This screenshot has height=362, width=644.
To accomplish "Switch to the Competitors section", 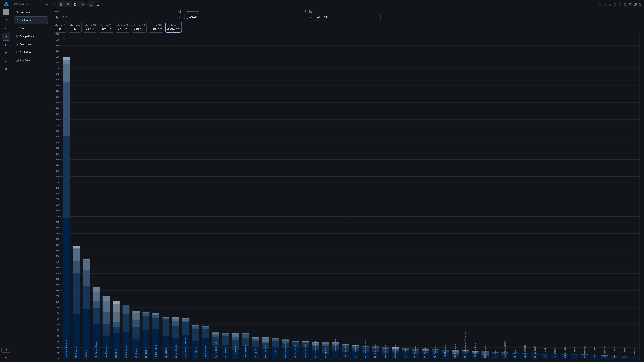I will click(27, 36).
